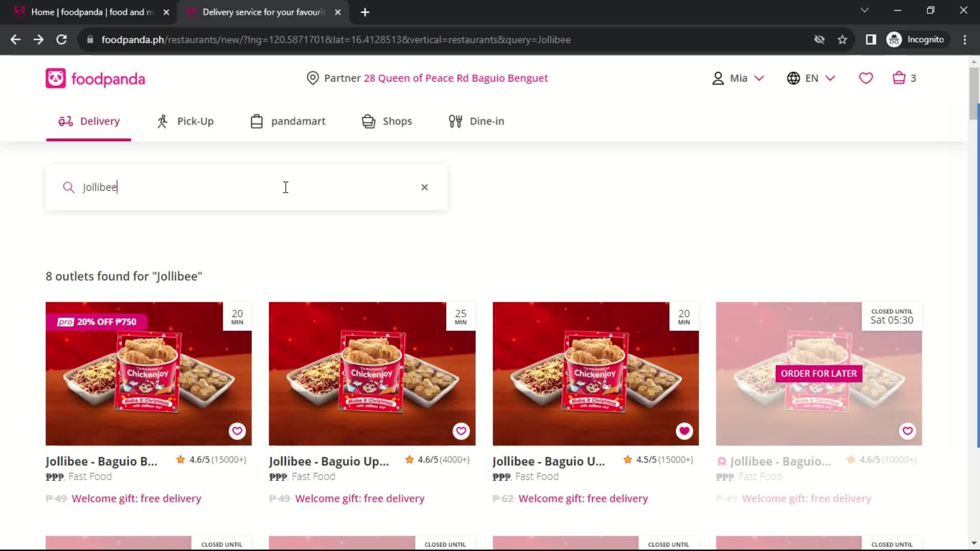Clear the Jollibee search with the X
The height and width of the screenshot is (551, 980).
pos(424,187)
